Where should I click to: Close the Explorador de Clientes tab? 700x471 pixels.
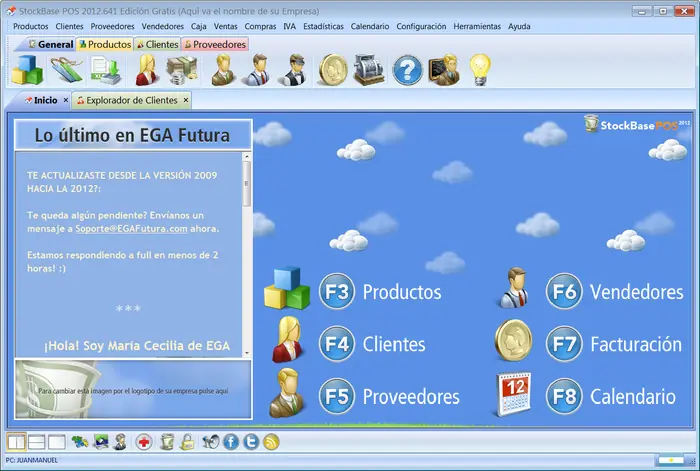coord(186,100)
